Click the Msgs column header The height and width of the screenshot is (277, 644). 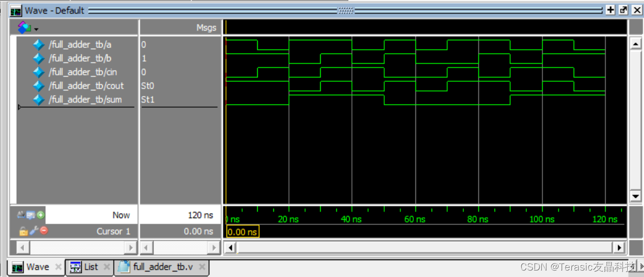(206, 28)
